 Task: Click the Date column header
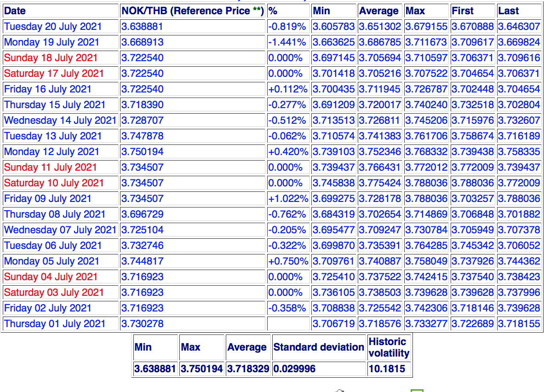[x=15, y=11]
